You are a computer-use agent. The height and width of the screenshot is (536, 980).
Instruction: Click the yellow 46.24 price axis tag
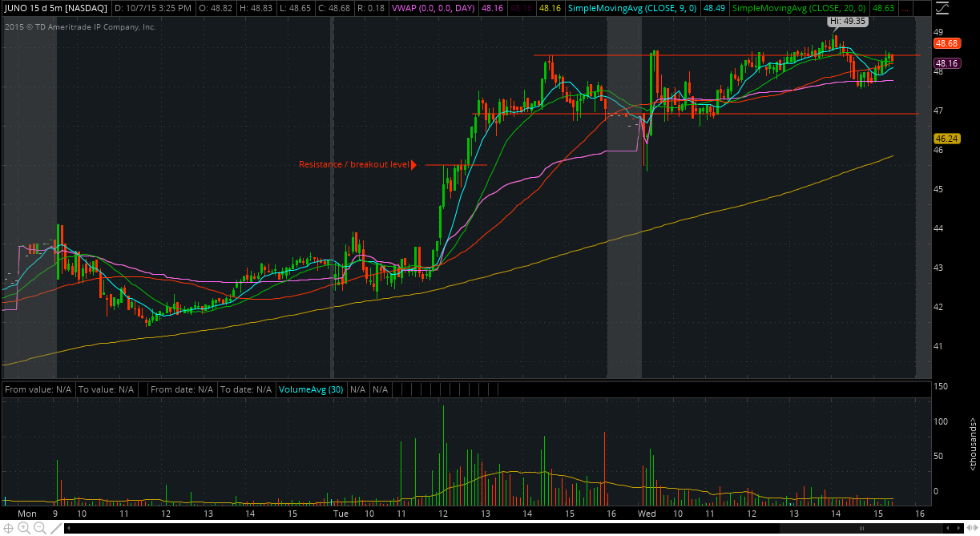tap(946, 138)
